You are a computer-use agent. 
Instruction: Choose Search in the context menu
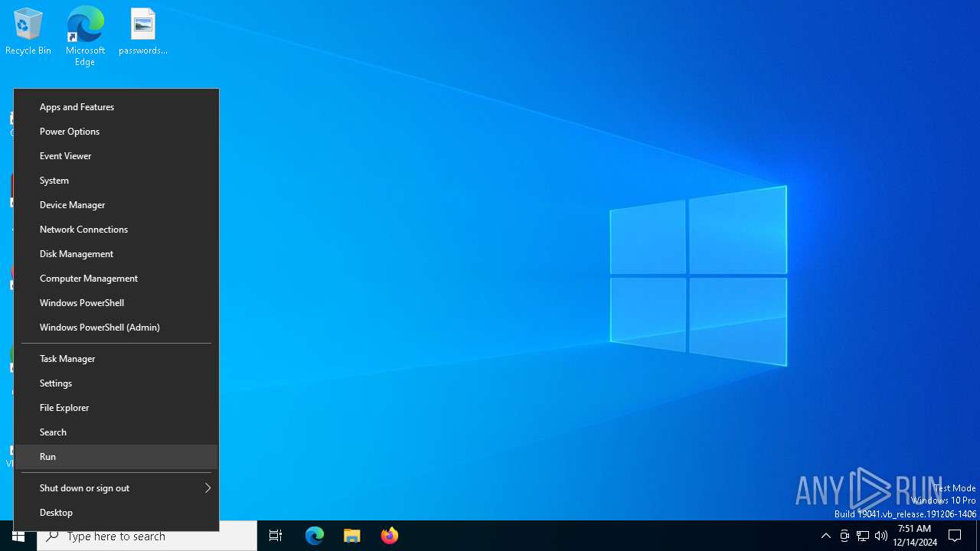(116, 432)
